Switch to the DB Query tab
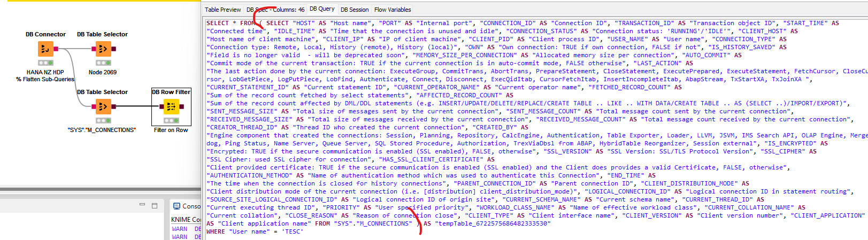The height and width of the screenshot is (240, 868). point(322,9)
